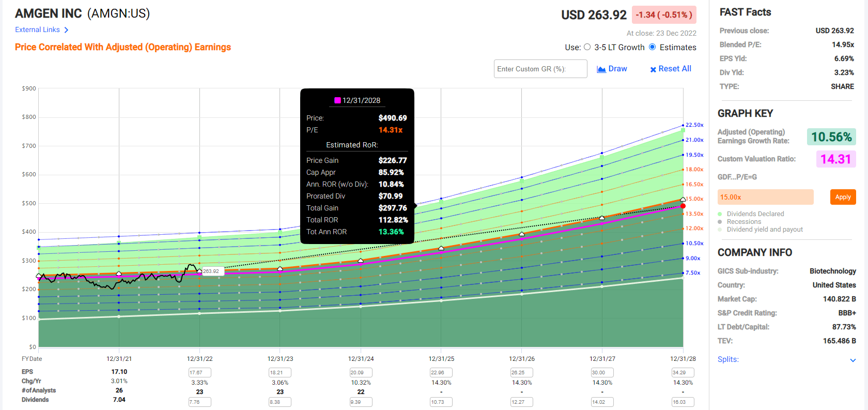Click the 10.50x P/E line label
The height and width of the screenshot is (410, 868).
tap(694, 244)
